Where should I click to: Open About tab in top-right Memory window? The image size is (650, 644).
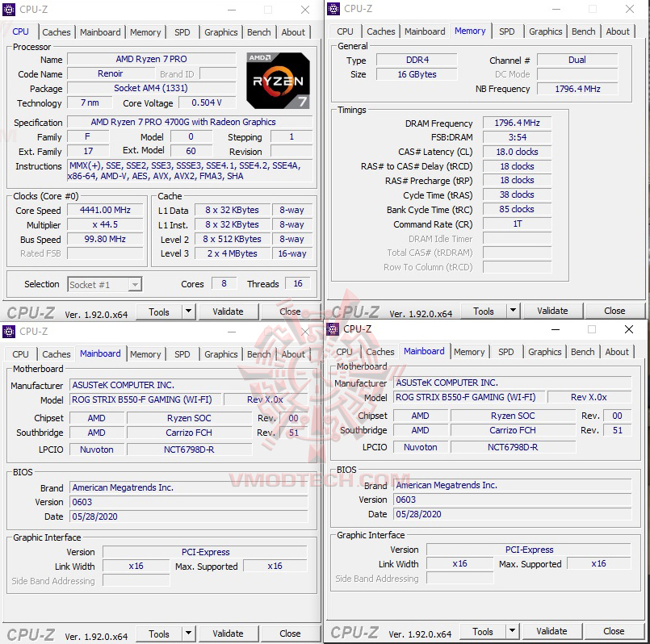pyautogui.click(x=618, y=31)
